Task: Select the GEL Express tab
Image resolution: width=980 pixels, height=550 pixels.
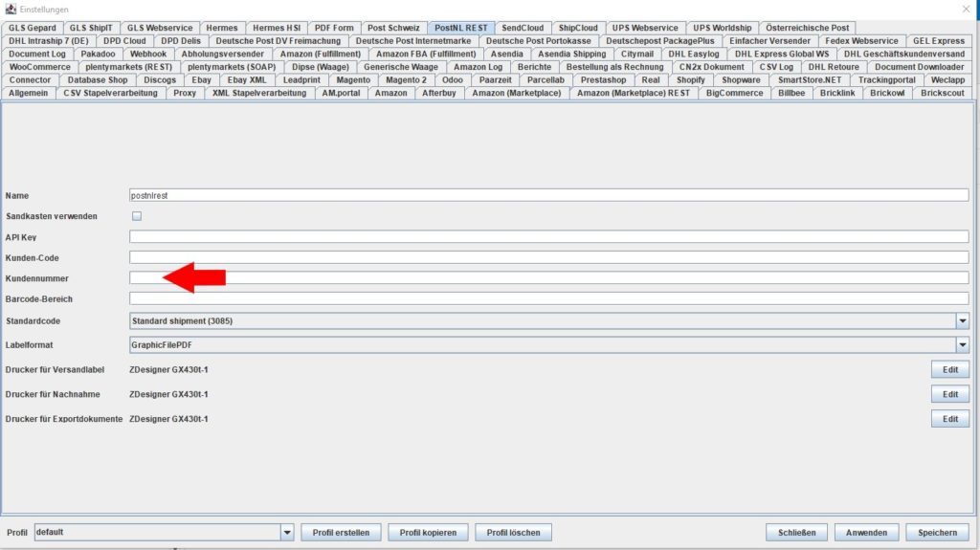Action: (x=939, y=40)
